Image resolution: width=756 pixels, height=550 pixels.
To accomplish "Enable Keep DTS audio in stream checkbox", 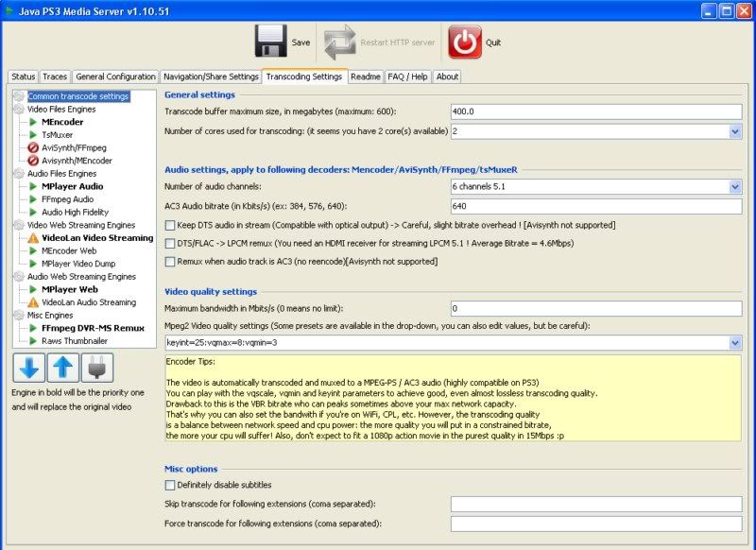I will click(170, 225).
